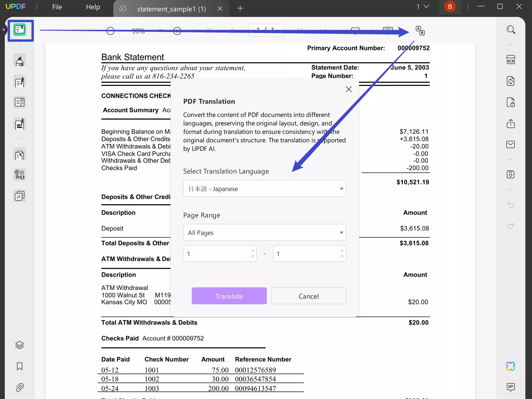Screen dimensions: 532x399
Task: Select the Reader mode icon
Action: (20, 30)
